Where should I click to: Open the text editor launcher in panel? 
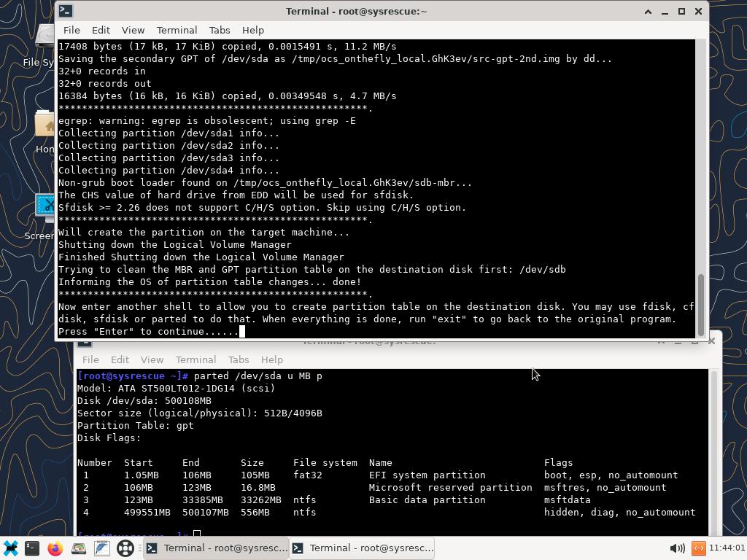[102, 548]
